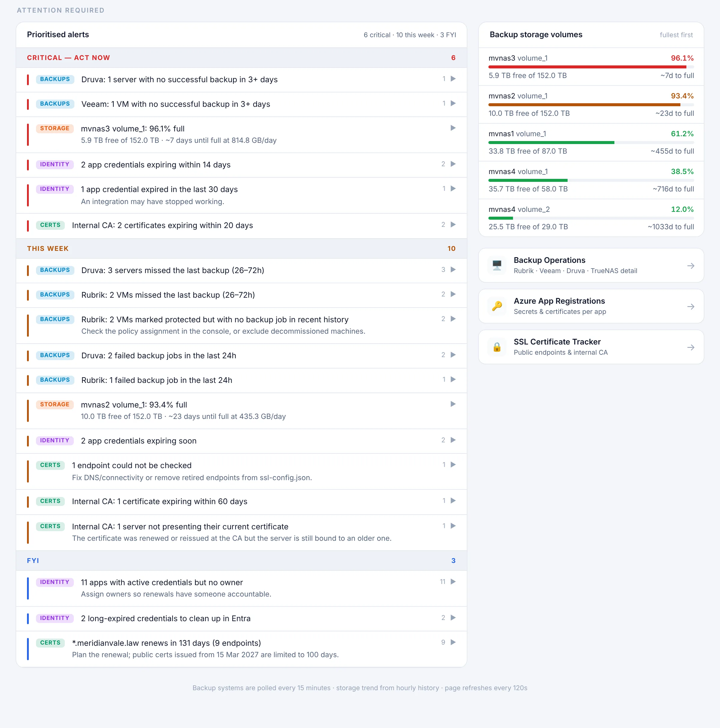This screenshot has height=728, width=720.
Task: Expand the mvnas3 volume_1 96.1% full alert
Action: click(x=453, y=128)
